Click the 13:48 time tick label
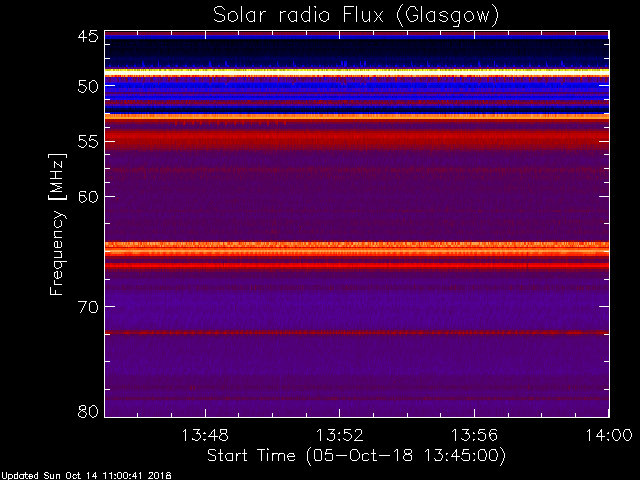640x480 pixels. [x=205, y=435]
